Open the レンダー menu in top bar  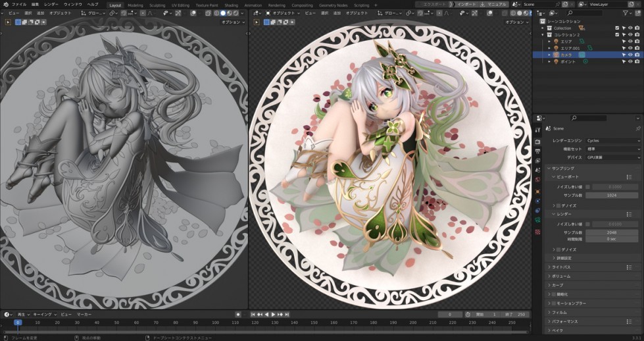(51, 5)
